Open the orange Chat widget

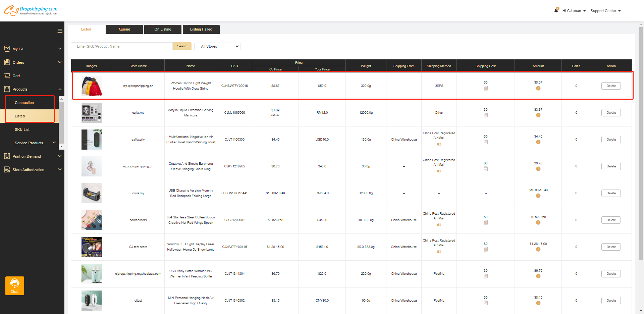(x=14, y=285)
